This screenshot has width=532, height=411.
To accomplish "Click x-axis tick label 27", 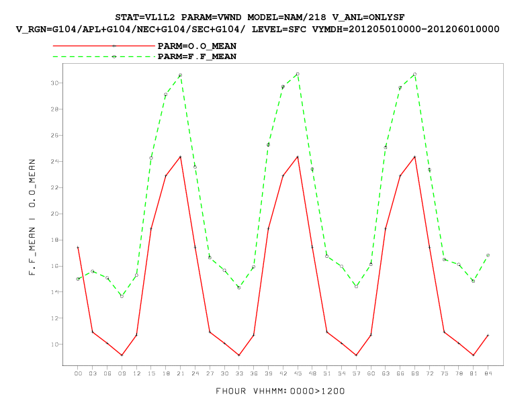I will pos(210,373).
